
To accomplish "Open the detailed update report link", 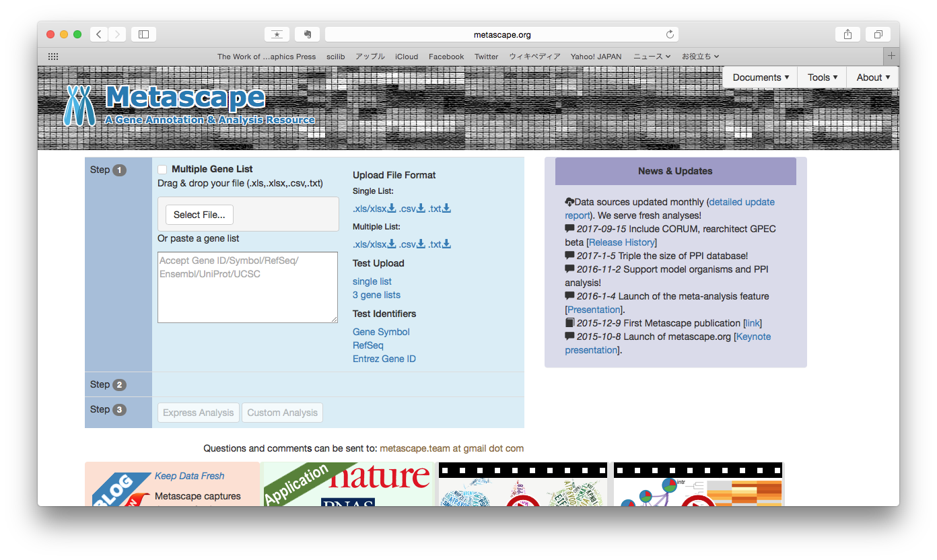I will [x=741, y=202].
